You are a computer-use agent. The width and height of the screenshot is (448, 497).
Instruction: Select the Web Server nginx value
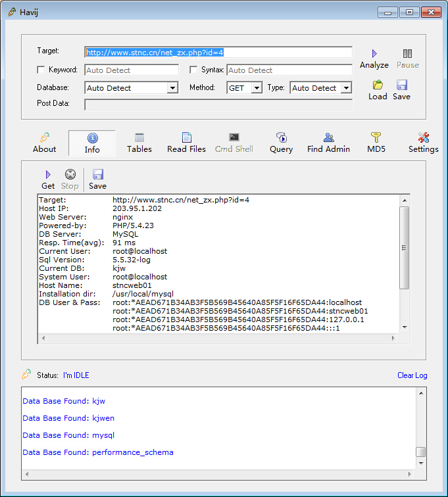pos(123,217)
